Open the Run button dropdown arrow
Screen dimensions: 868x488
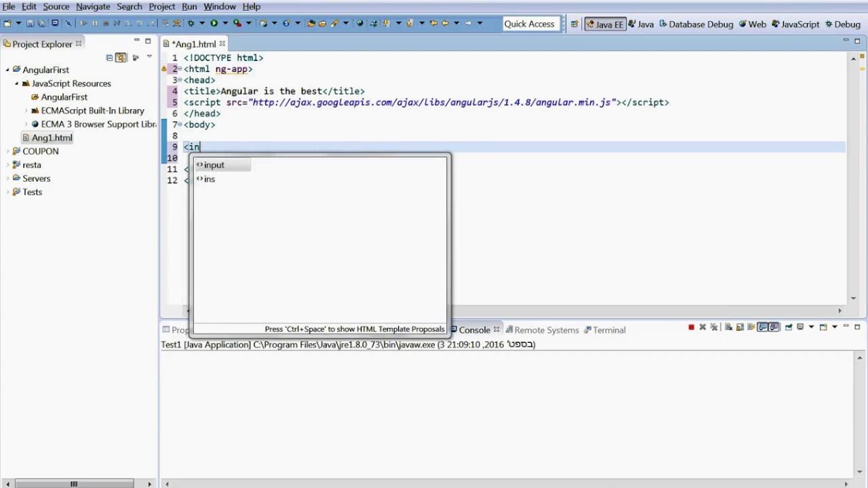click(x=225, y=23)
